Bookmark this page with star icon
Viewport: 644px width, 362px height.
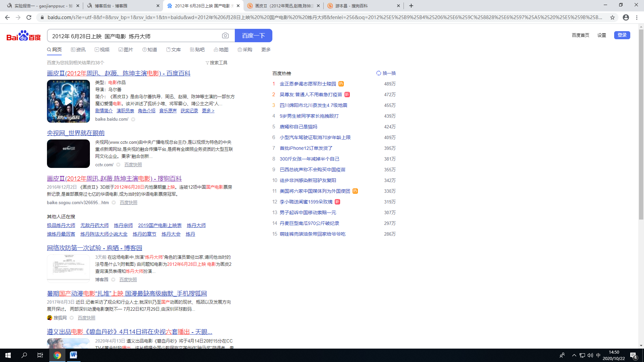pyautogui.click(x=612, y=17)
